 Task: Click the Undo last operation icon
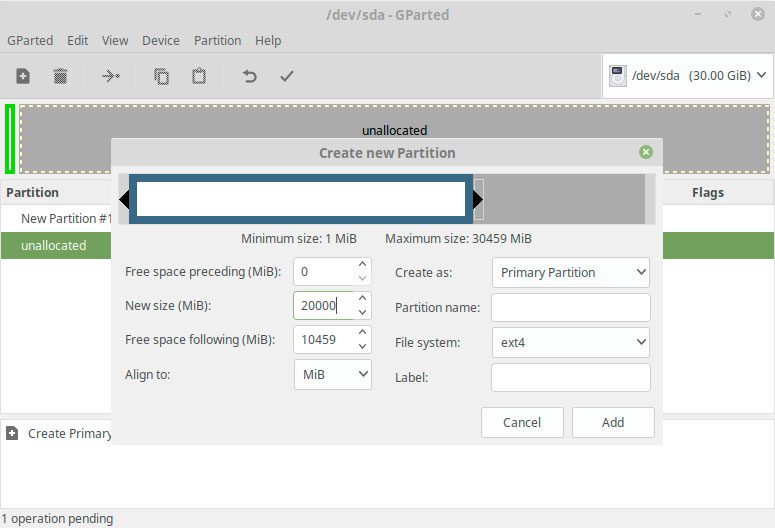point(250,76)
